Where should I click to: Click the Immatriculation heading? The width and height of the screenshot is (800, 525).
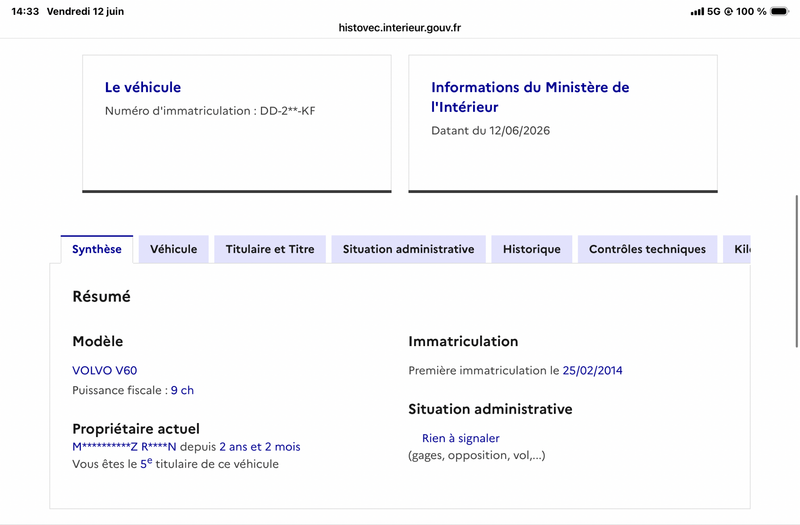click(x=463, y=341)
